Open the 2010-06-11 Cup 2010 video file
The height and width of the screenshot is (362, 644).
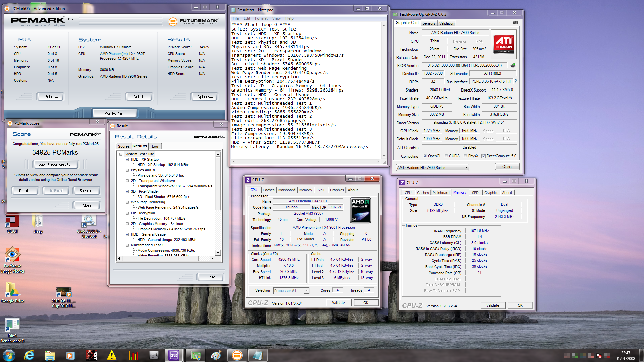tap(63, 297)
